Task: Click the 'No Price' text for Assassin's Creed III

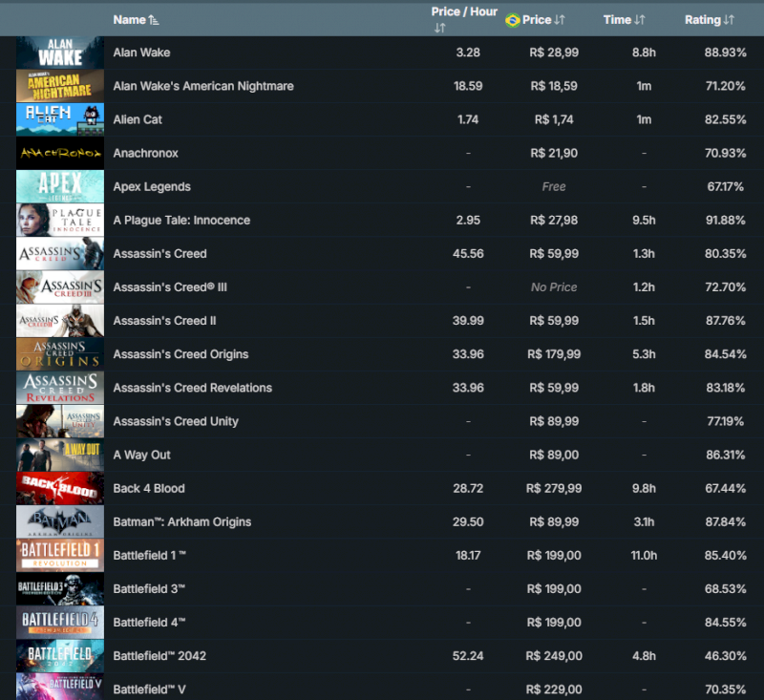Action: [554, 287]
